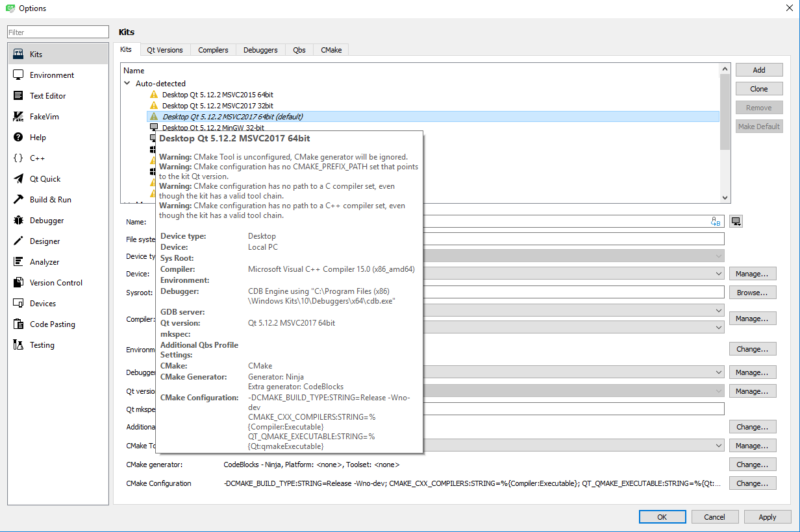This screenshot has width=800, height=532.
Task: Select the Analyzer category
Action: pyautogui.click(x=58, y=262)
